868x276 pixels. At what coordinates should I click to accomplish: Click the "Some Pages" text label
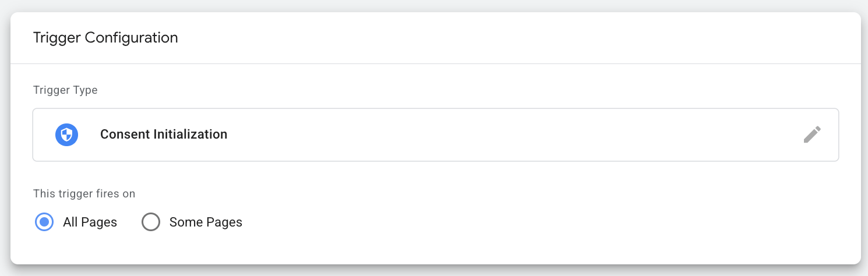(x=206, y=222)
